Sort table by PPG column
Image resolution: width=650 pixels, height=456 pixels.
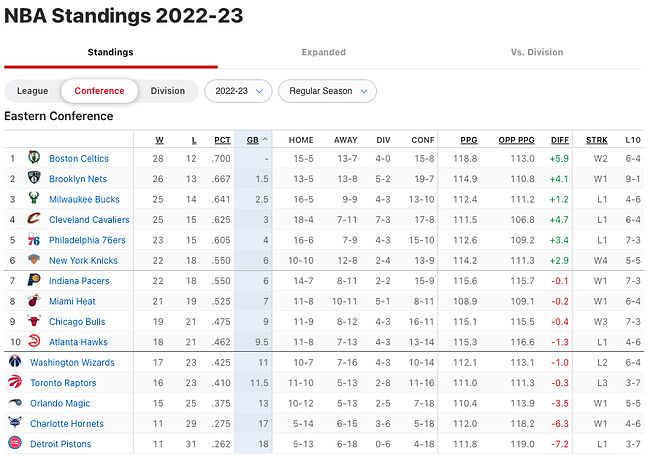click(469, 140)
